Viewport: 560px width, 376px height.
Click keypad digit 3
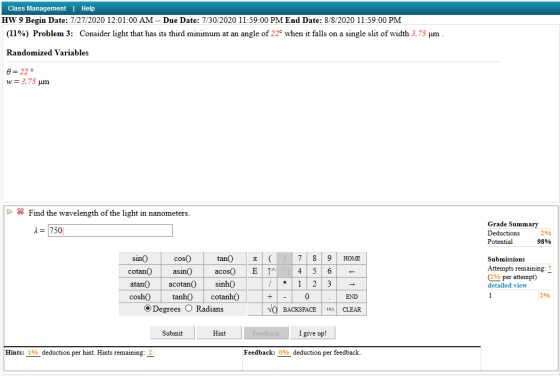(x=329, y=284)
